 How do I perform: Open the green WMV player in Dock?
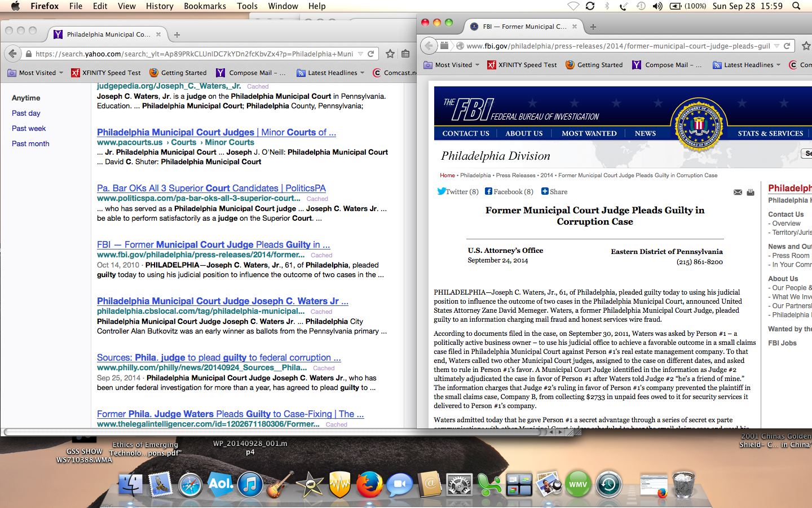578,485
